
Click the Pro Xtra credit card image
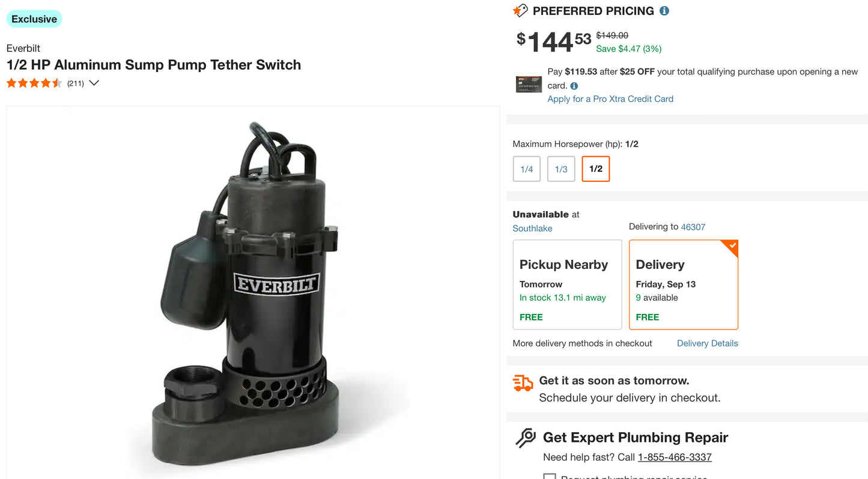tap(529, 85)
